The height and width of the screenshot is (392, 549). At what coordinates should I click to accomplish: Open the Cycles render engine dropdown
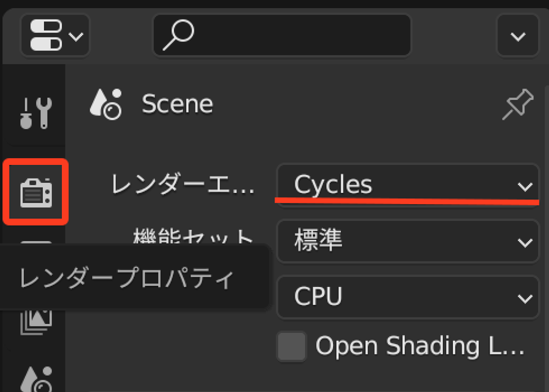pos(408,185)
